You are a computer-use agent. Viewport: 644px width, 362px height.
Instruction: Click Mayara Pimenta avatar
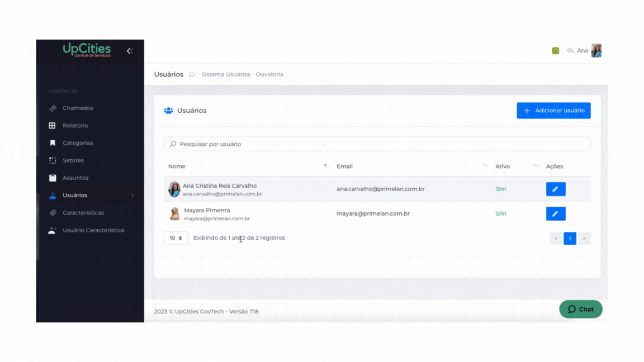click(174, 214)
